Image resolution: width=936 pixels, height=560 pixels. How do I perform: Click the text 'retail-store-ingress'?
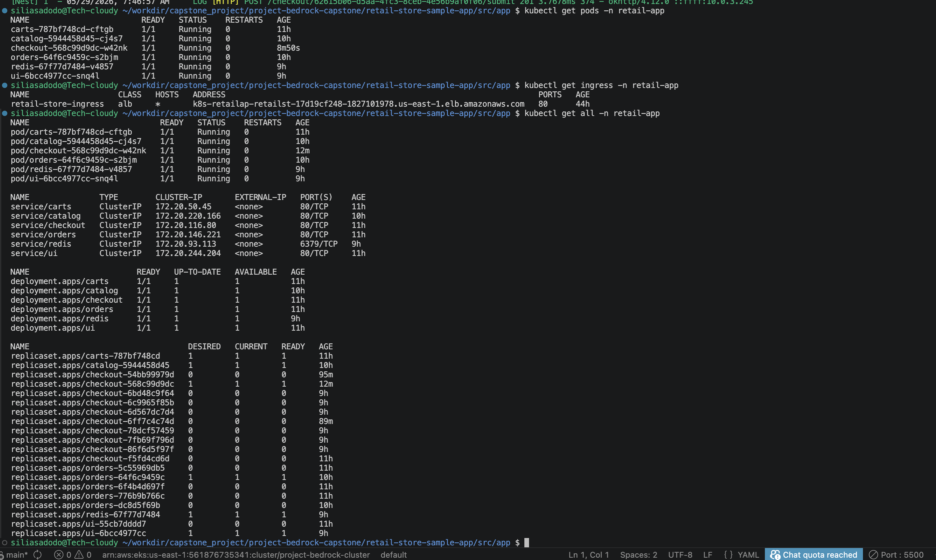click(57, 104)
